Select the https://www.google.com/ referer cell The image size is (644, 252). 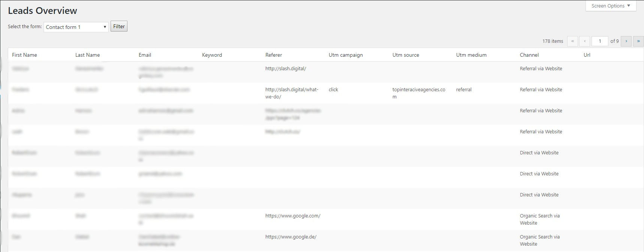(293, 216)
